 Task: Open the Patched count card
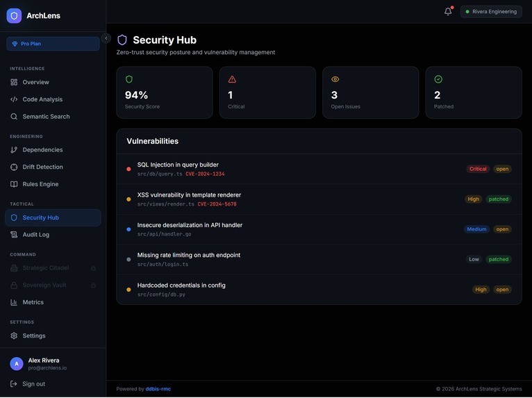474,92
